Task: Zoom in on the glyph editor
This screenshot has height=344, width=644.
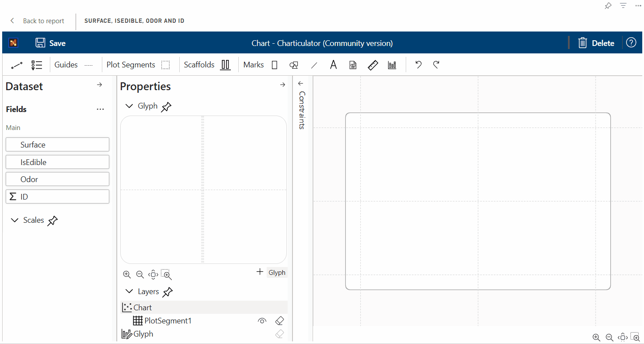Action: click(127, 274)
